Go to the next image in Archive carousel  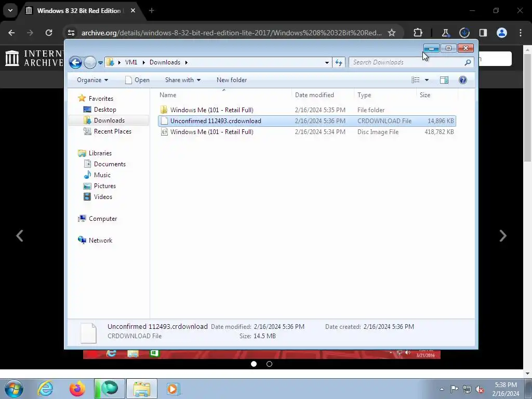[x=503, y=236]
